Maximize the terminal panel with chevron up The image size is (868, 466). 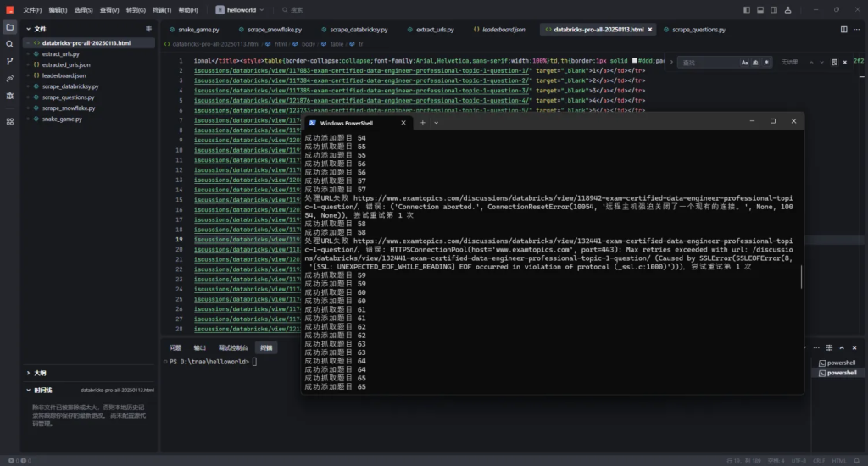pos(842,347)
